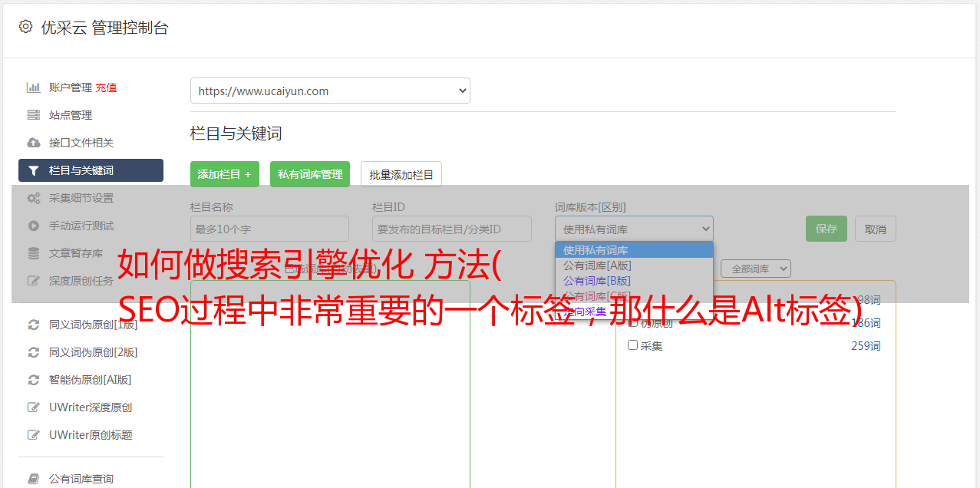Tick the 采集 checkbox

[x=632, y=345]
